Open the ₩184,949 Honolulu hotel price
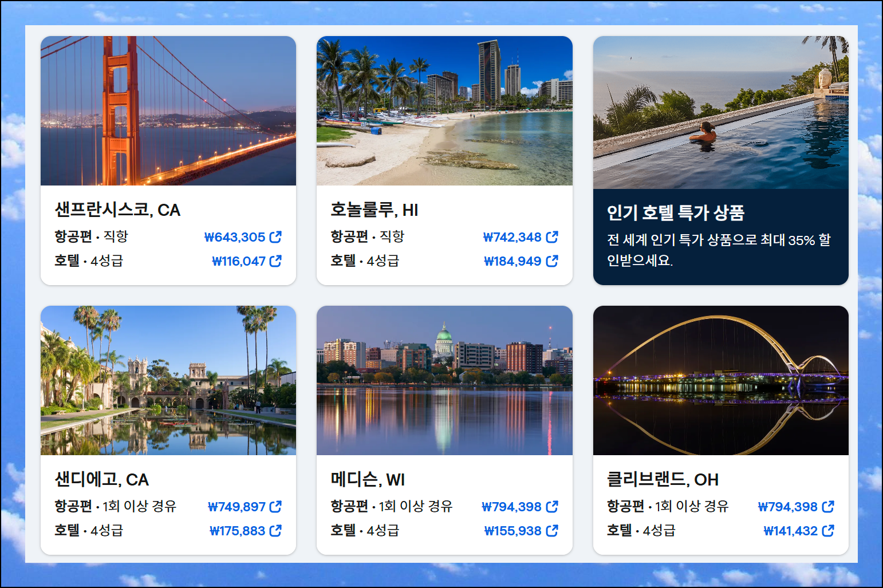The width and height of the screenshot is (883, 588). click(513, 261)
